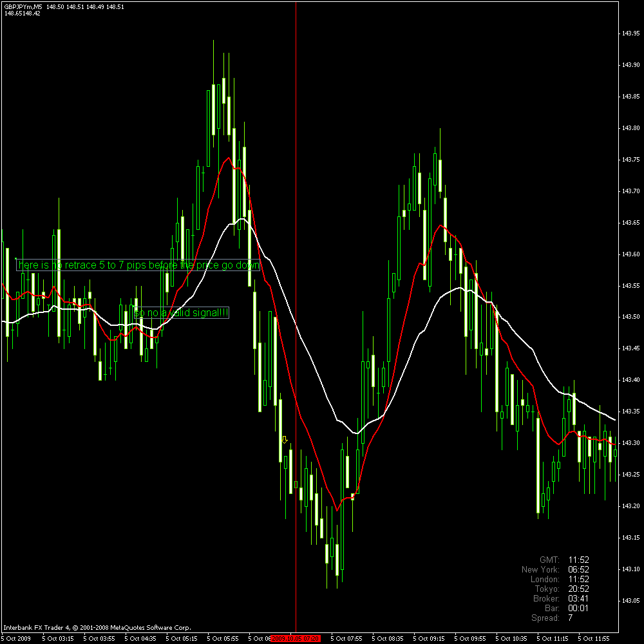Image resolution: width=644 pixels, height=644 pixels.
Task: Click the Spread value 7
Action: [570, 618]
